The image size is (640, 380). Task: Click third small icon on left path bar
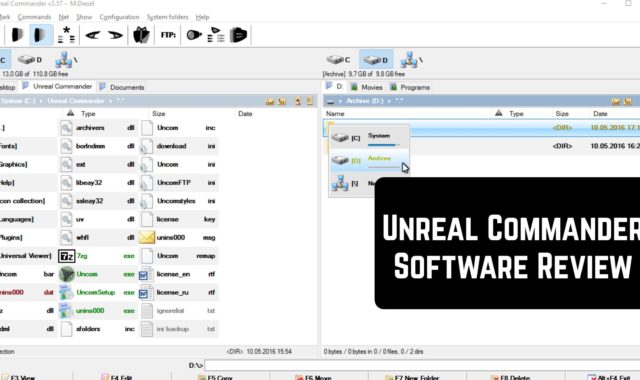pyautogui.click(x=298, y=101)
